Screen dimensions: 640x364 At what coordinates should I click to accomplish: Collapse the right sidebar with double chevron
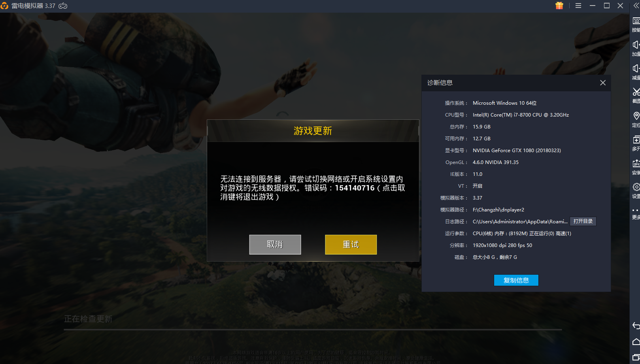coord(636,6)
